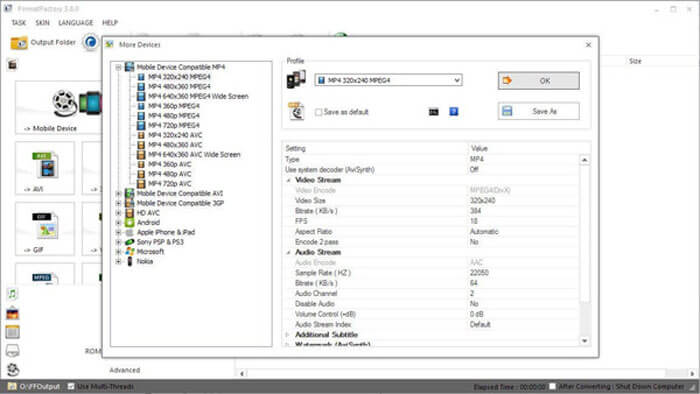Viewport: 700px width, 394px height.
Task: Click the Microsoft Windows logo icon in tree
Action: (129, 252)
